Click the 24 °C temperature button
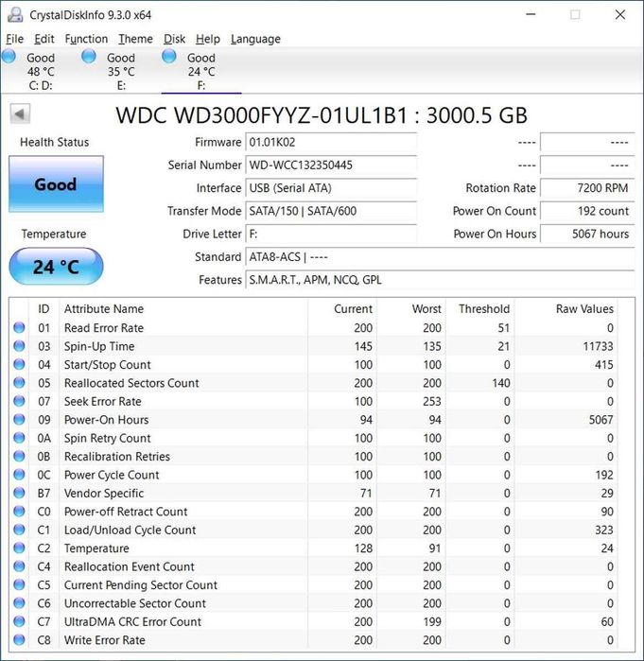The width and height of the screenshot is (644, 661). 56,267
